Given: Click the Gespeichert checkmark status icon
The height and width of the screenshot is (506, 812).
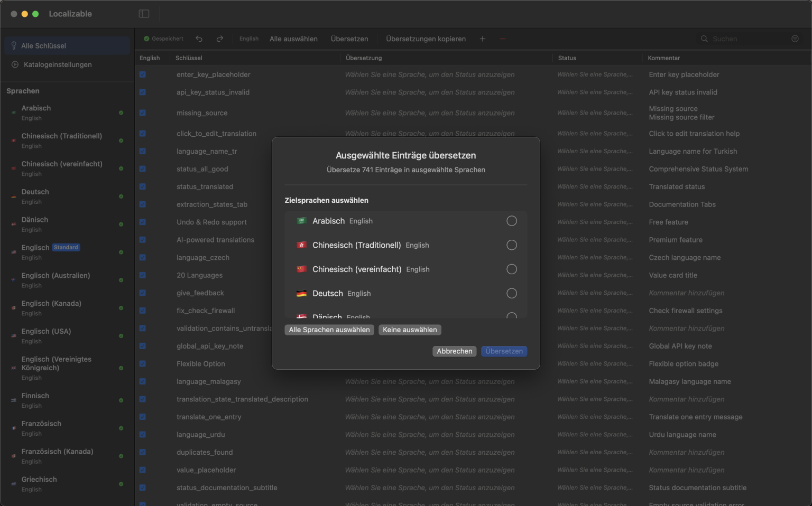Looking at the screenshot, I should click(146, 39).
